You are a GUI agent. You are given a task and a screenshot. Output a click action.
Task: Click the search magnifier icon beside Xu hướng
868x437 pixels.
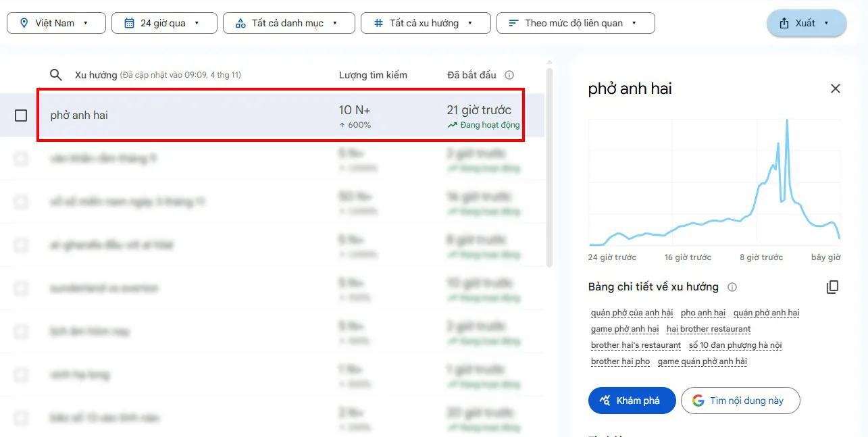56,75
